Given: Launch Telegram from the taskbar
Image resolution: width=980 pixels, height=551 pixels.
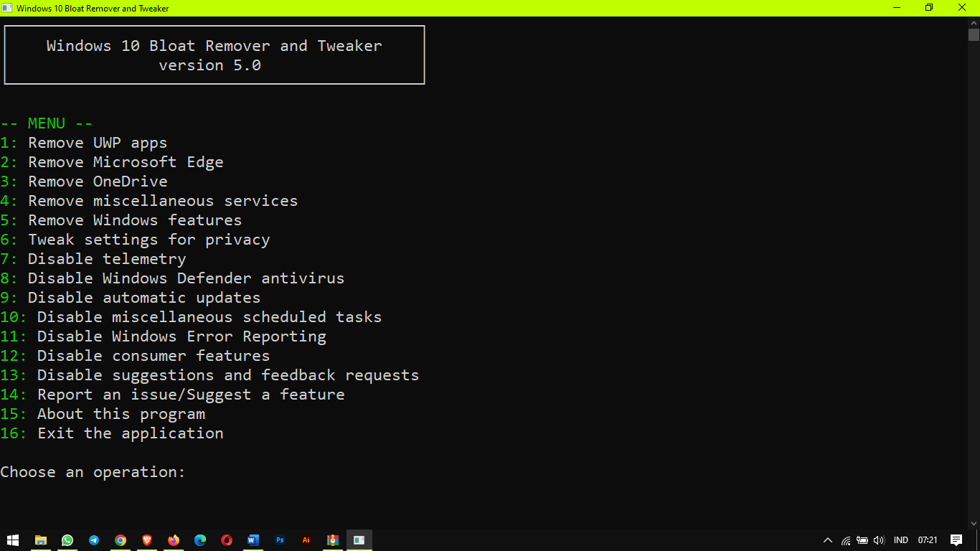Looking at the screenshot, I should click(94, 540).
